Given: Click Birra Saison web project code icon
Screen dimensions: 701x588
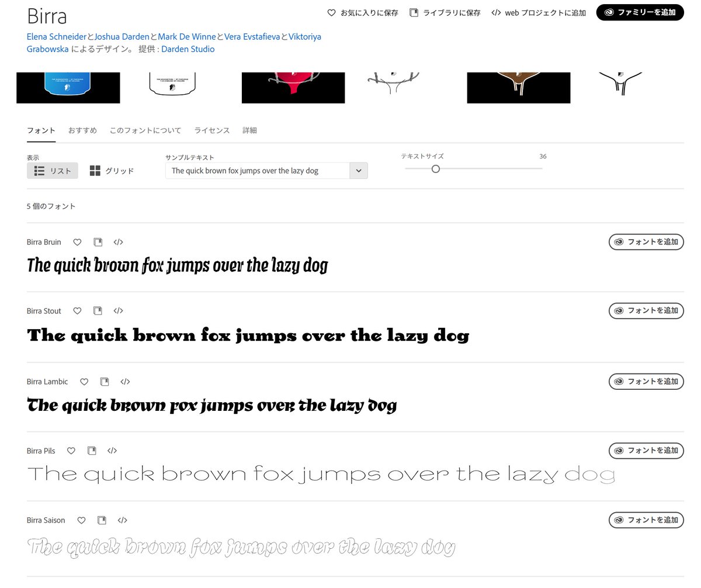Looking at the screenshot, I should coord(122,520).
